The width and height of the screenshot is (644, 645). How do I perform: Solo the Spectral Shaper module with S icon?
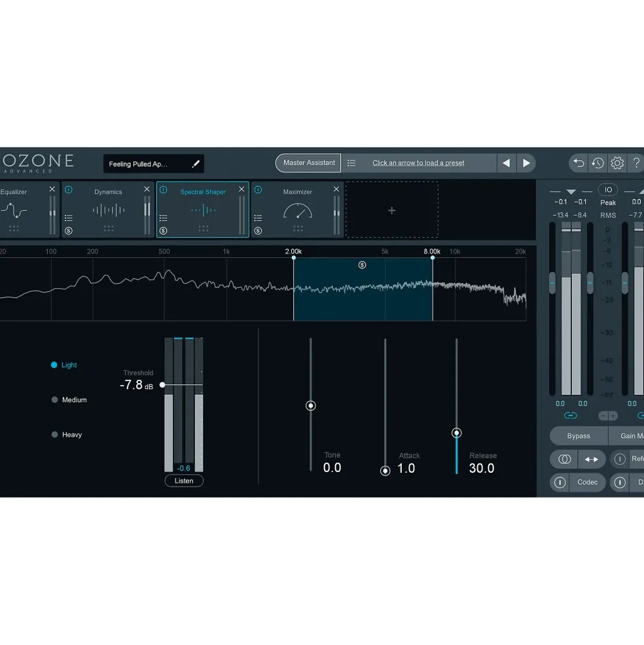[x=163, y=230]
